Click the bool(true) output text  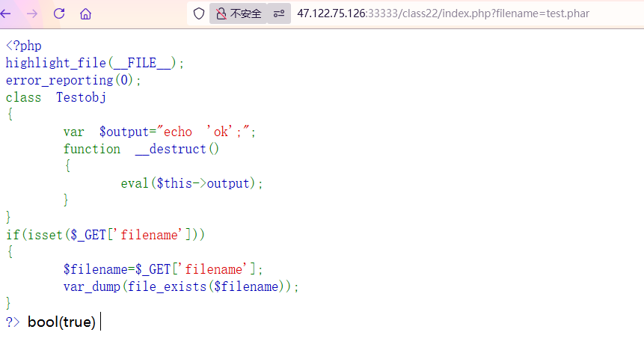click(61, 322)
